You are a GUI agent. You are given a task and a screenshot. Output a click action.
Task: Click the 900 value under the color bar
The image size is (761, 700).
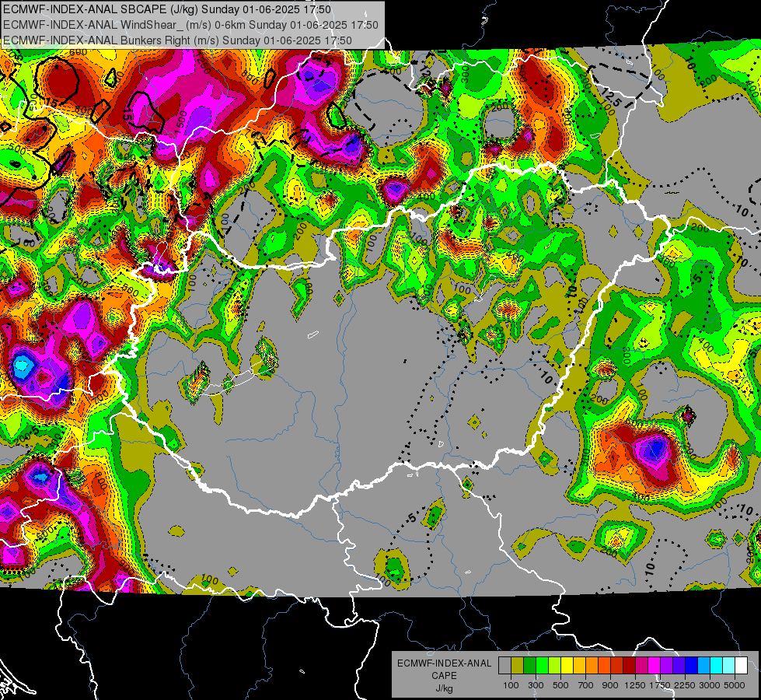(610, 685)
